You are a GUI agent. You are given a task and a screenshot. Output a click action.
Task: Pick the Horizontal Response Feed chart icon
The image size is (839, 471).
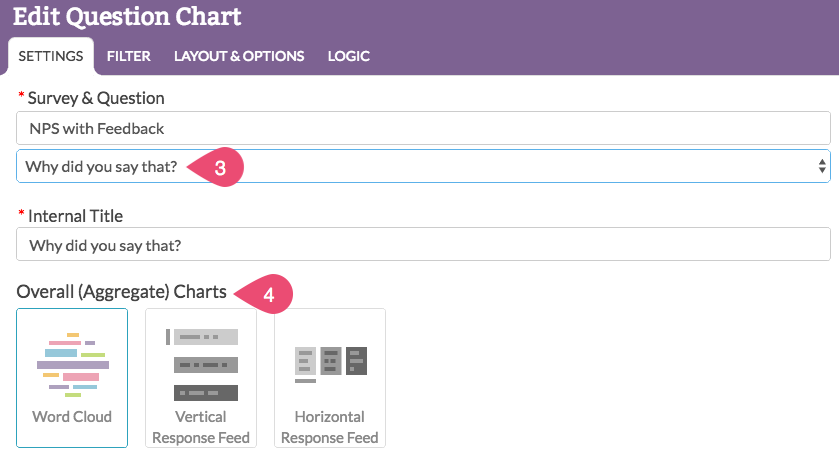pyautogui.click(x=330, y=361)
